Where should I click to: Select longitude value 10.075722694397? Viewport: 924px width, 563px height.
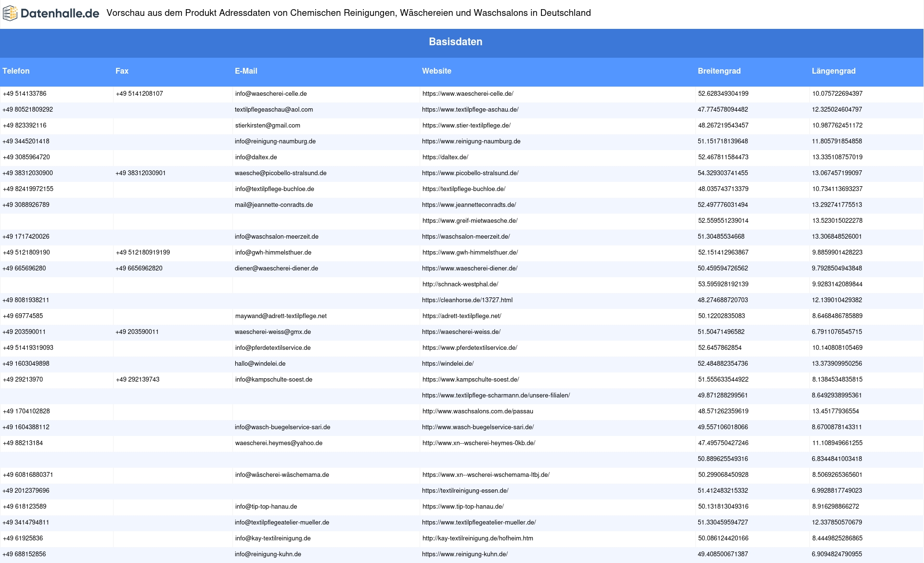point(837,94)
